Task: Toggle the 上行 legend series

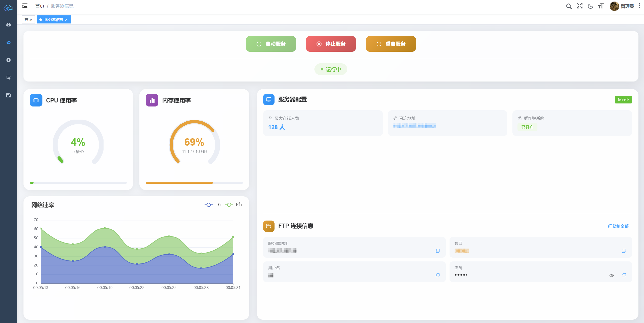Action: [213, 204]
